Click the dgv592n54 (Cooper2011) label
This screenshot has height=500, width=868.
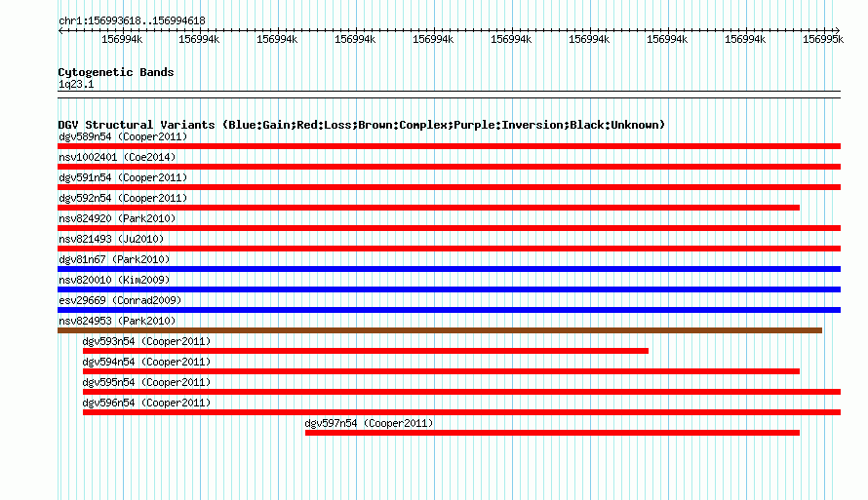[123, 198]
